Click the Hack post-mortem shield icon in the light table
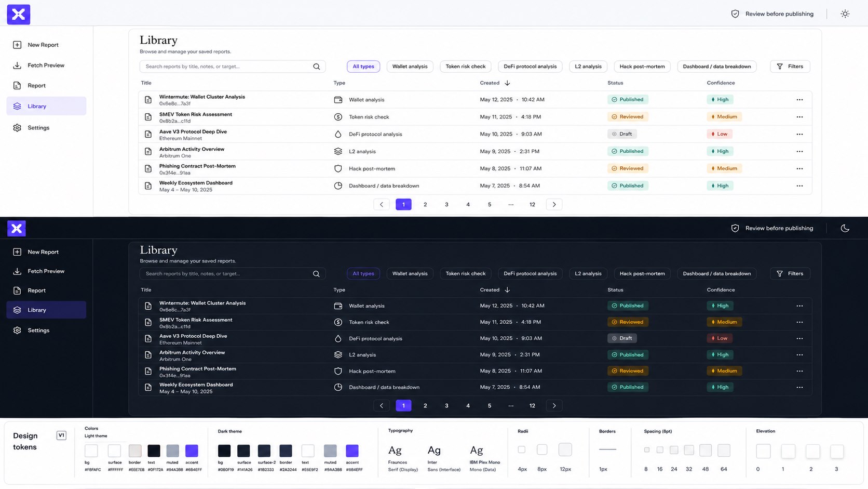Image resolution: width=868 pixels, height=489 pixels. coord(338,168)
